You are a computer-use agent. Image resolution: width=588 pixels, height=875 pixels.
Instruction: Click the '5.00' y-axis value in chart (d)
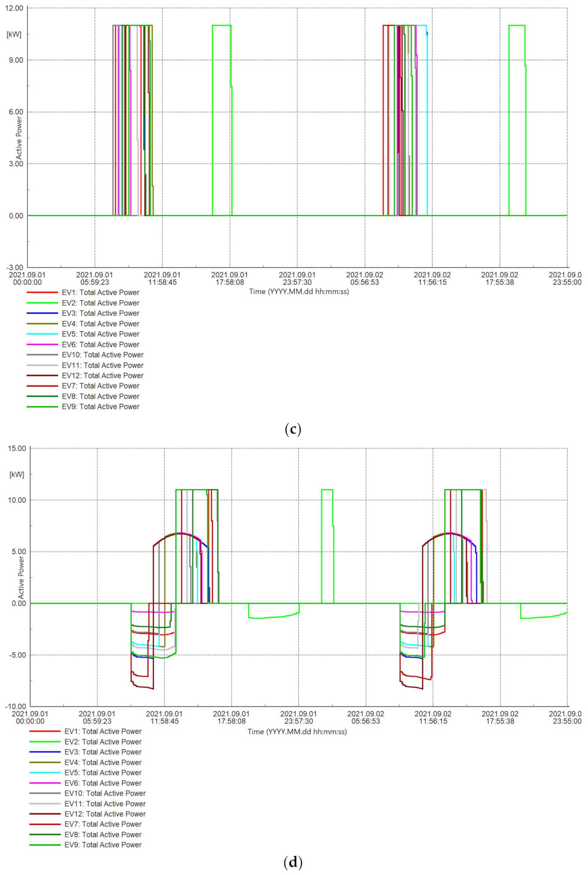tap(19, 552)
